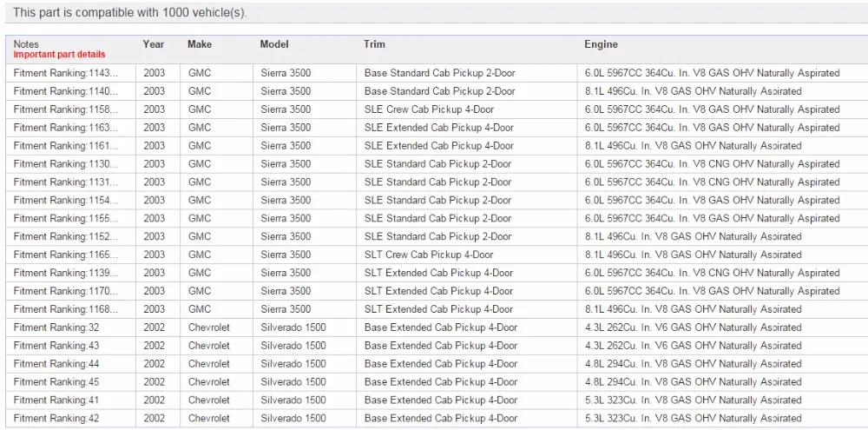Image resolution: width=868 pixels, height=430 pixels.
Task: Select the Fitment Ranking:1170... notes cell
Action: point(71,291)
